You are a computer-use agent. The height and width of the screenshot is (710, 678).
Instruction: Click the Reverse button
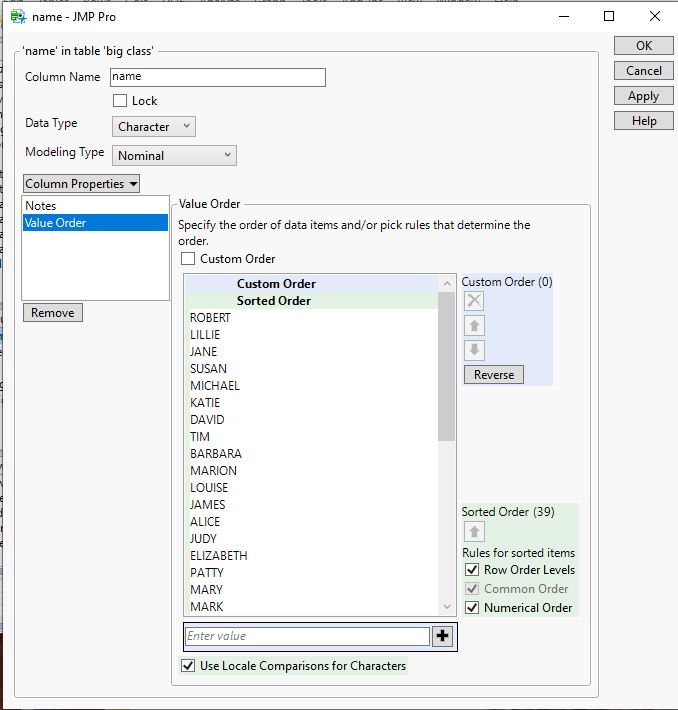494,375
